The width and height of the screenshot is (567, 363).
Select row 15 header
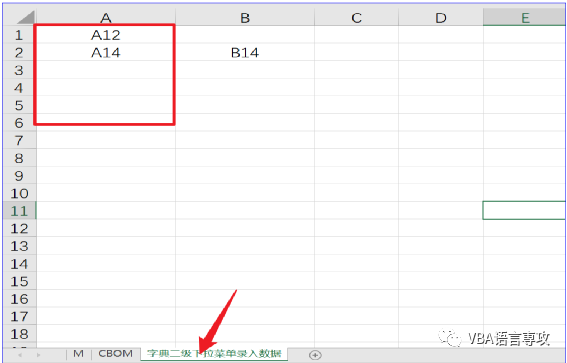click(19, 281)
